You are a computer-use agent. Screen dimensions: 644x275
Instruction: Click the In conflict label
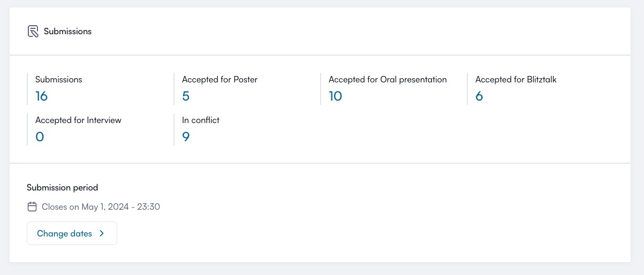[201, 120]
